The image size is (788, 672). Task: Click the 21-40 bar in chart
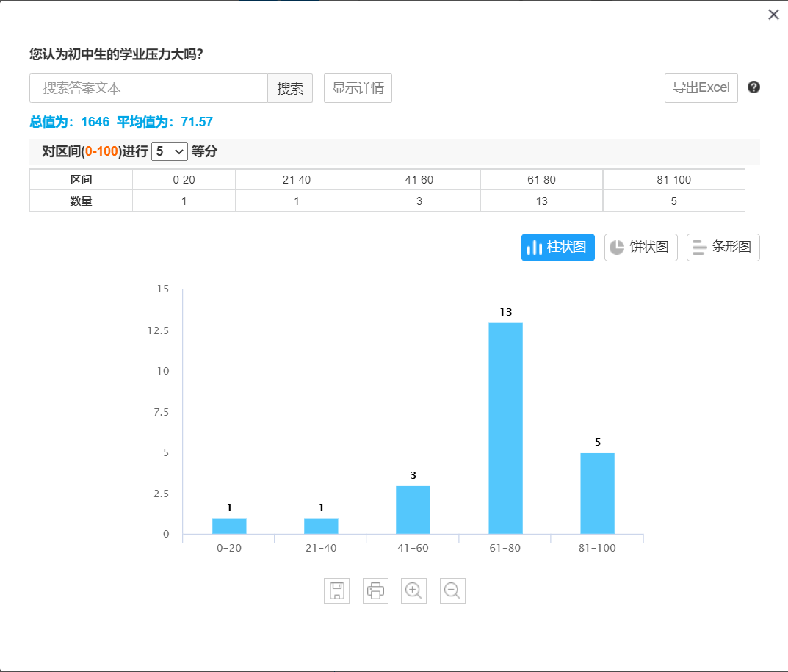click(x=321, y=526)
